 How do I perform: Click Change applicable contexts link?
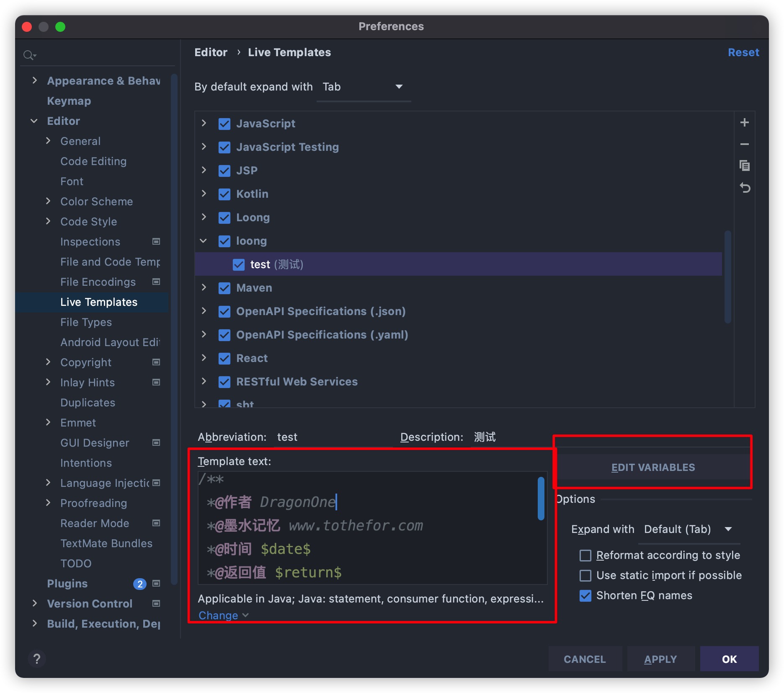(x=223, y=615)
